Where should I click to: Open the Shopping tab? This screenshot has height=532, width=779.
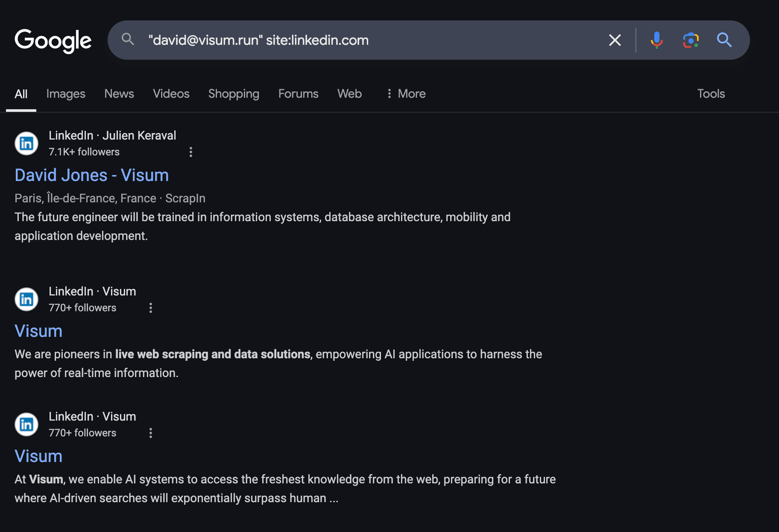point(234,94)
